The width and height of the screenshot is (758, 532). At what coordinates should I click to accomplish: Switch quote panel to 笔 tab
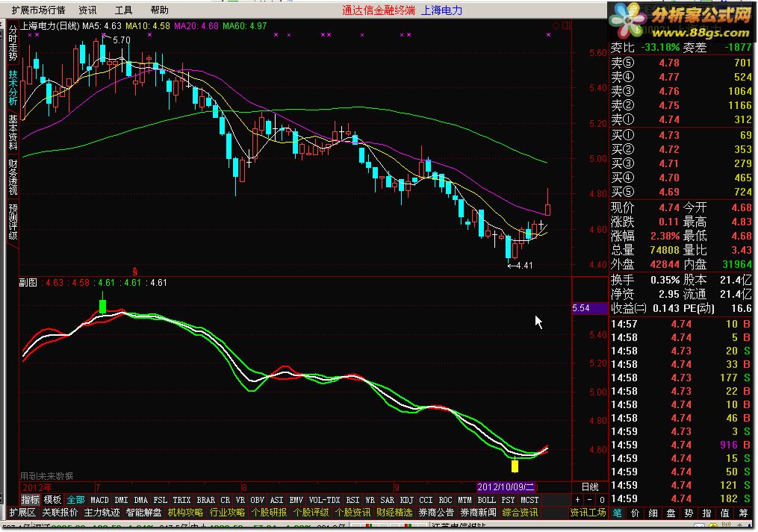tap(618, 513)
